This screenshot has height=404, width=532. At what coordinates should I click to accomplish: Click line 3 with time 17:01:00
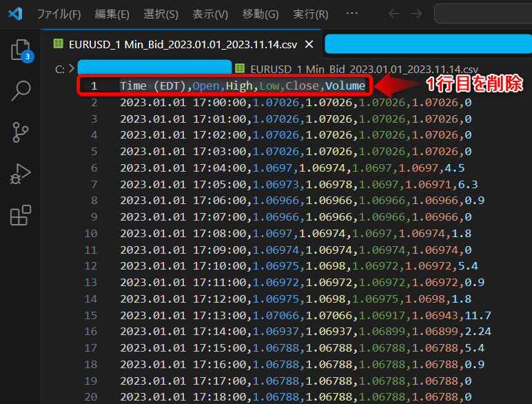point(296,119)
